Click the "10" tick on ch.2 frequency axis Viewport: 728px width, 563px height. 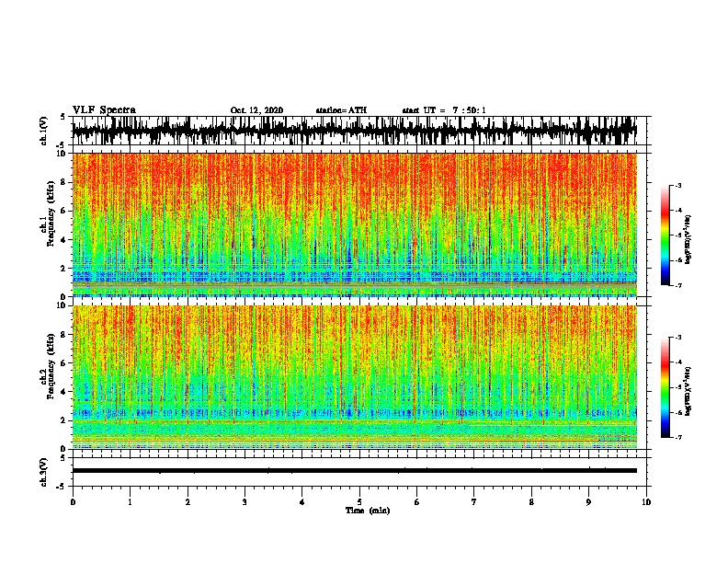(x=62, y=305)
